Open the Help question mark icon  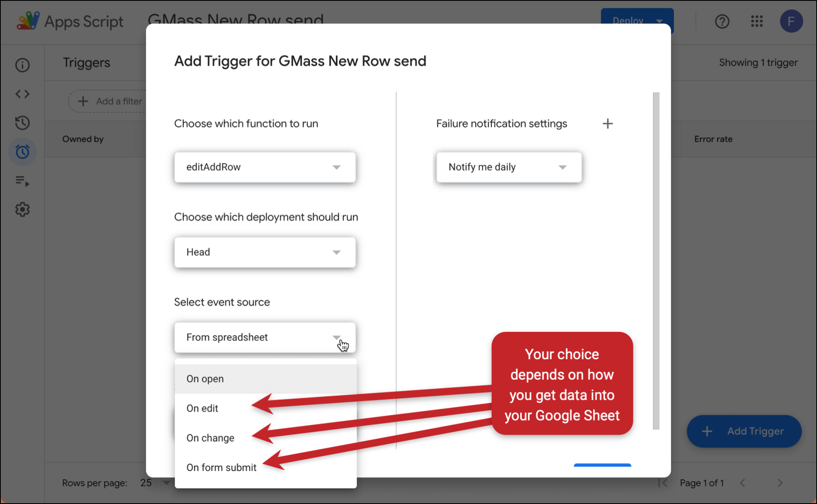[x=722, y=21]
